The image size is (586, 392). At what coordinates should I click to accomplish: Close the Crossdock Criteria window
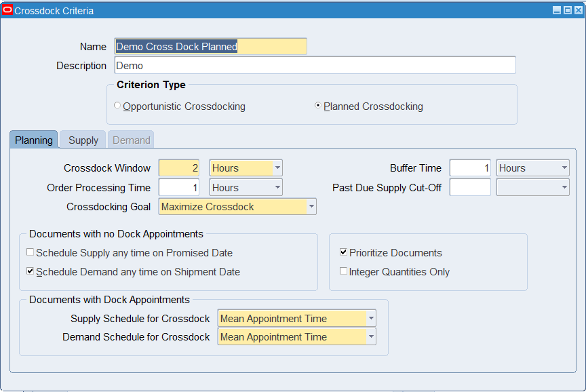point(578,11)
